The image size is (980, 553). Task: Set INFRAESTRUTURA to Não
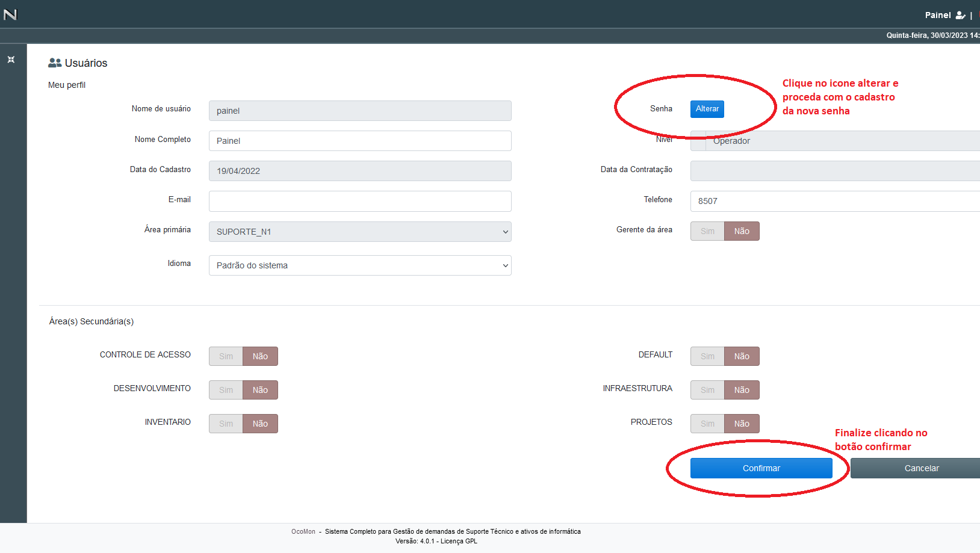coord(742,390)
